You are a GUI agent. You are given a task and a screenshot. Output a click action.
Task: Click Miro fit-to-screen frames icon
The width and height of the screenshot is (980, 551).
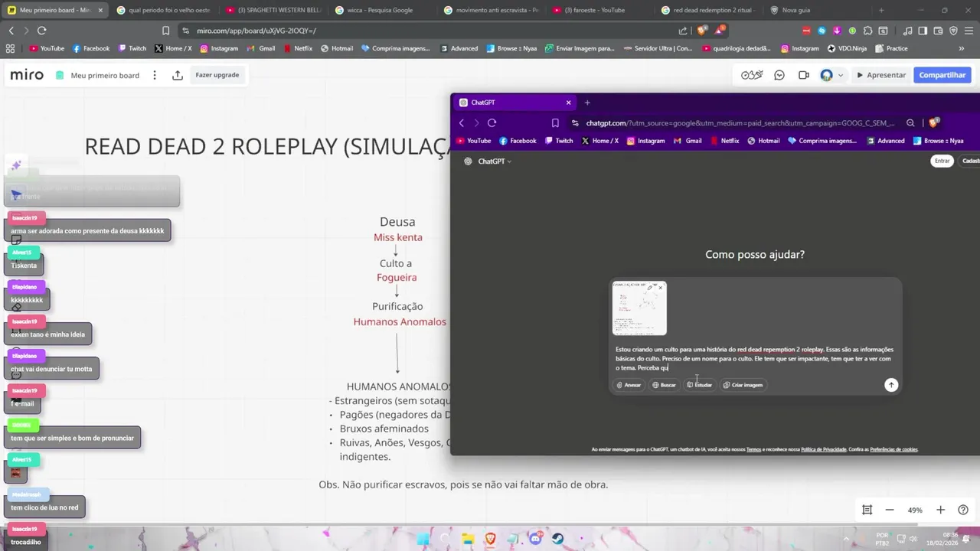[867, 510]
